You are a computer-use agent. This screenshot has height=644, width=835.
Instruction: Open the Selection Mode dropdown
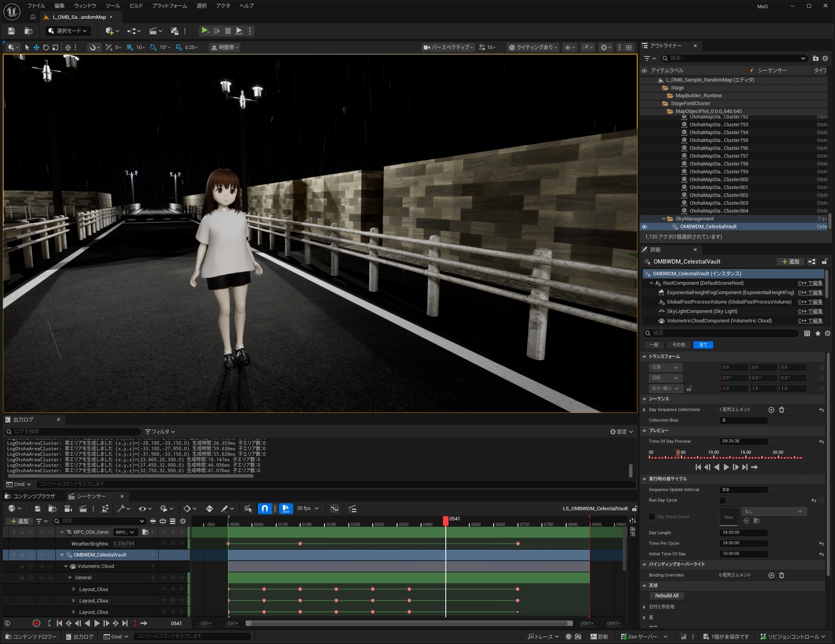point(68,31)
